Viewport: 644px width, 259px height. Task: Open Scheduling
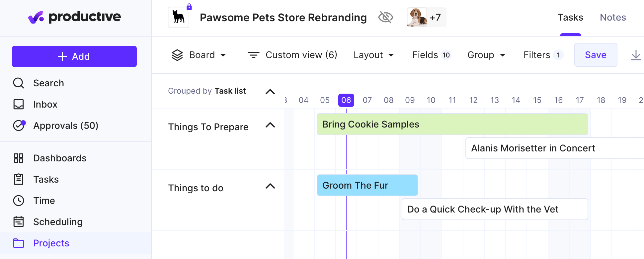pos(58,222)
